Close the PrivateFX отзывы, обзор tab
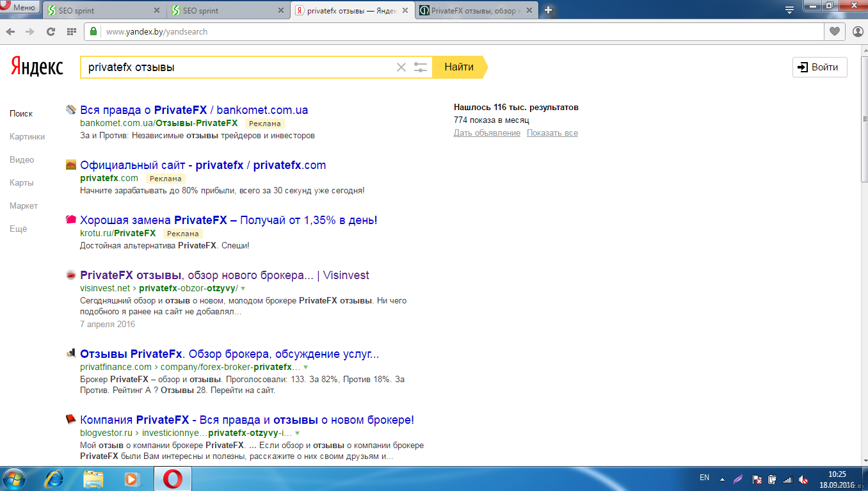 529,11
